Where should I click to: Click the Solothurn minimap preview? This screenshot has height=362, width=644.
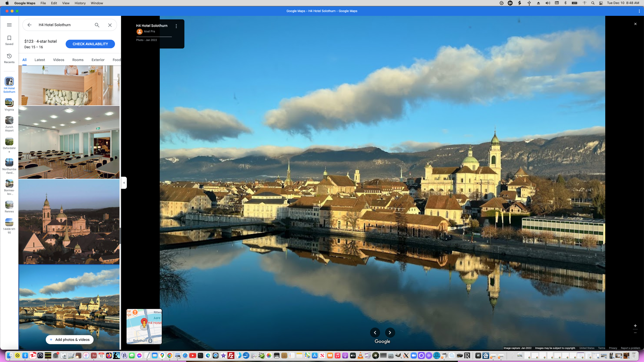tap(144, 326)
